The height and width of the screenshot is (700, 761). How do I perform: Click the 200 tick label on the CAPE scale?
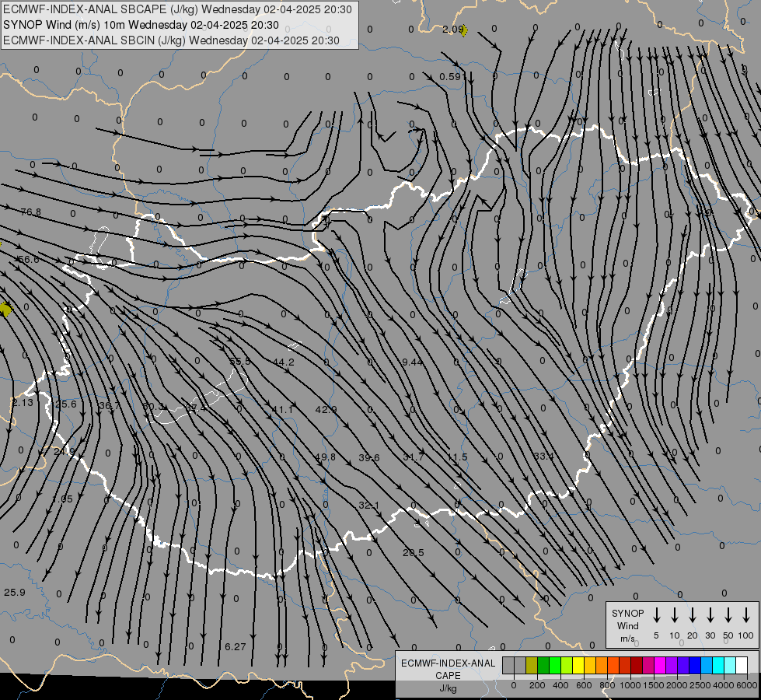tap(537, 685)
